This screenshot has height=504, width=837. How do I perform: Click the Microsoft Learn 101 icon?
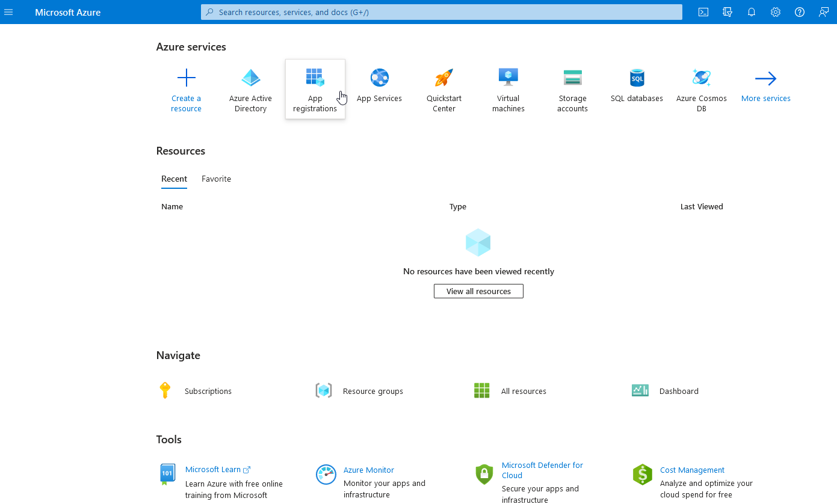pos(167,474)
